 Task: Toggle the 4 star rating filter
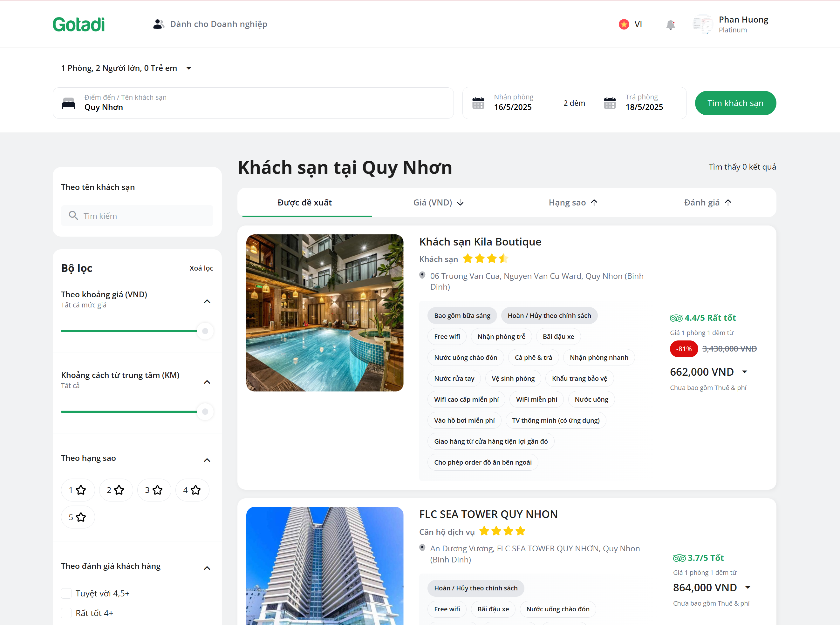(x=192, y=490)
